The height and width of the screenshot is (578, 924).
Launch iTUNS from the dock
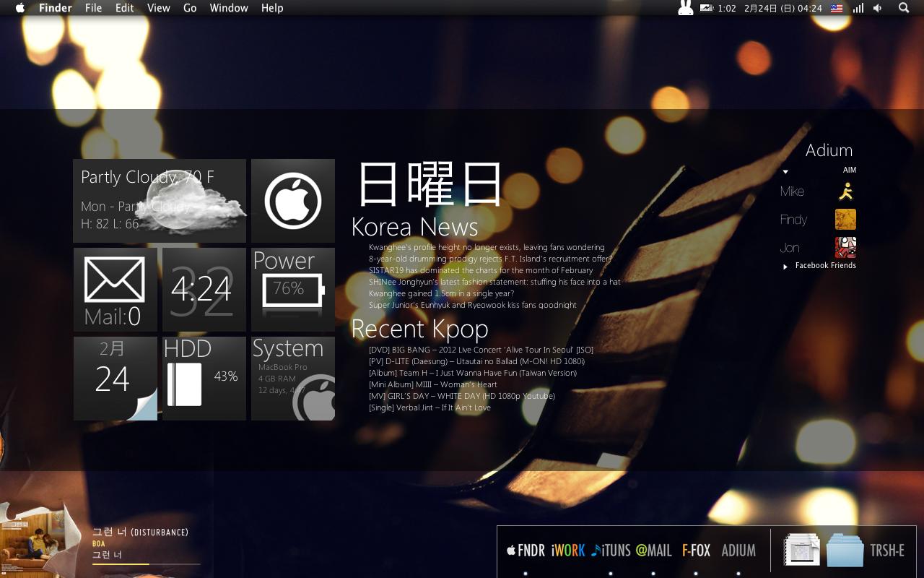[611, 551]
